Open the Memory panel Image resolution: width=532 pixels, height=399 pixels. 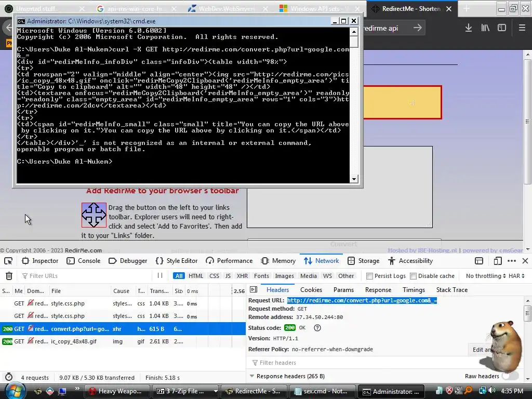[278, 261]
